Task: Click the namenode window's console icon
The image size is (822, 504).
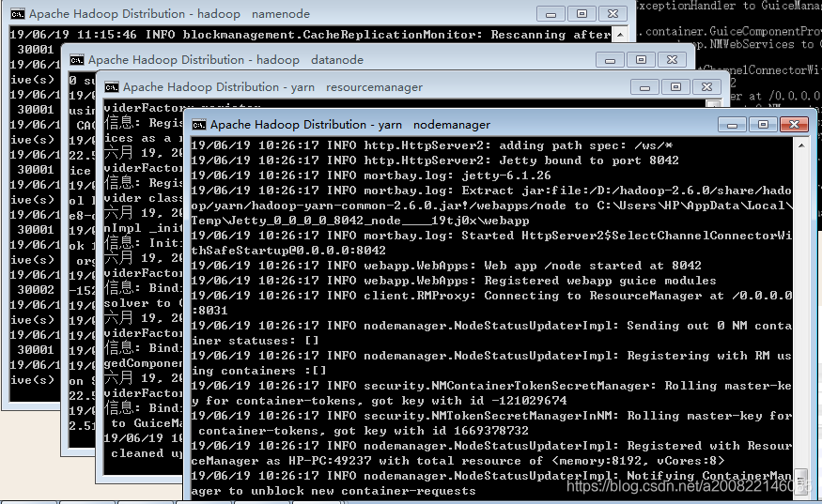Action: pos(18,14)
